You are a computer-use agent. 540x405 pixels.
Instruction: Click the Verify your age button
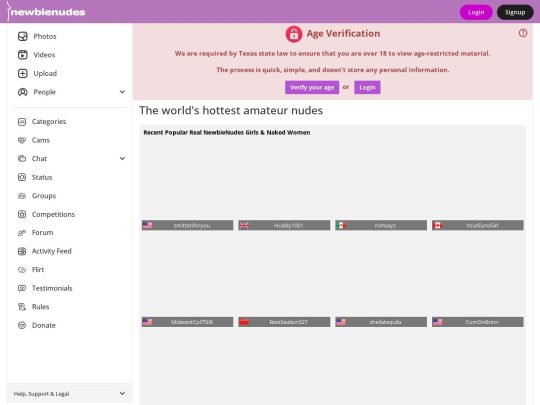tap(312, 87)
